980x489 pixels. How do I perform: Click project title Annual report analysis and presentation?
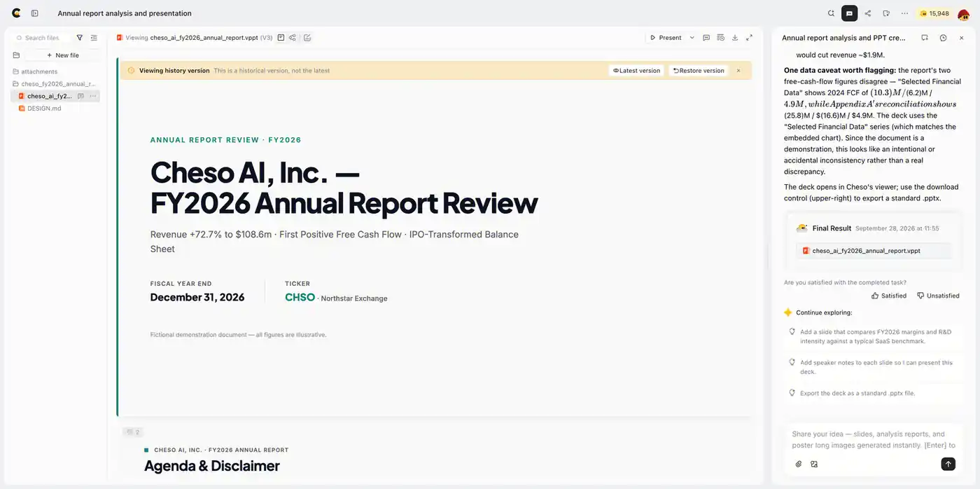point(125,13)
